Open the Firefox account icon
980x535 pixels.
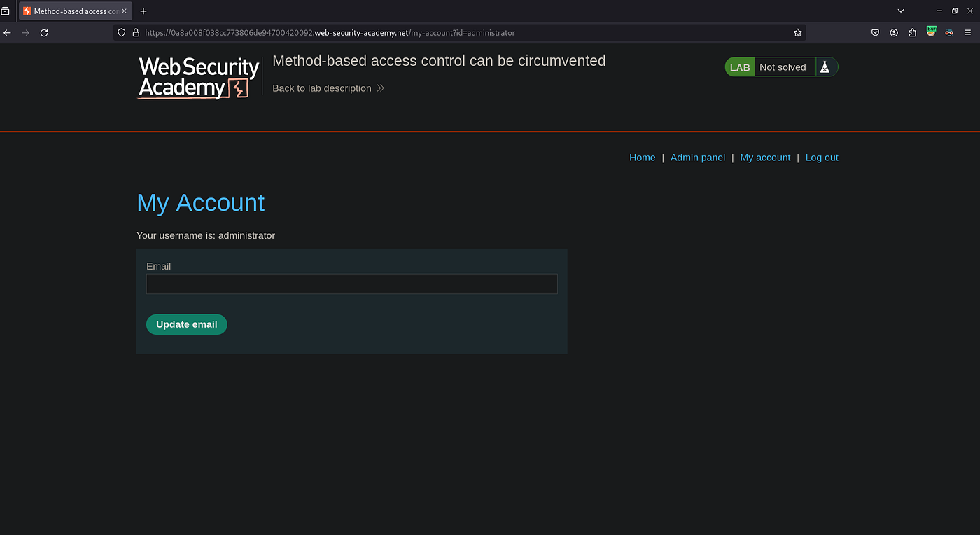point(894,32)
